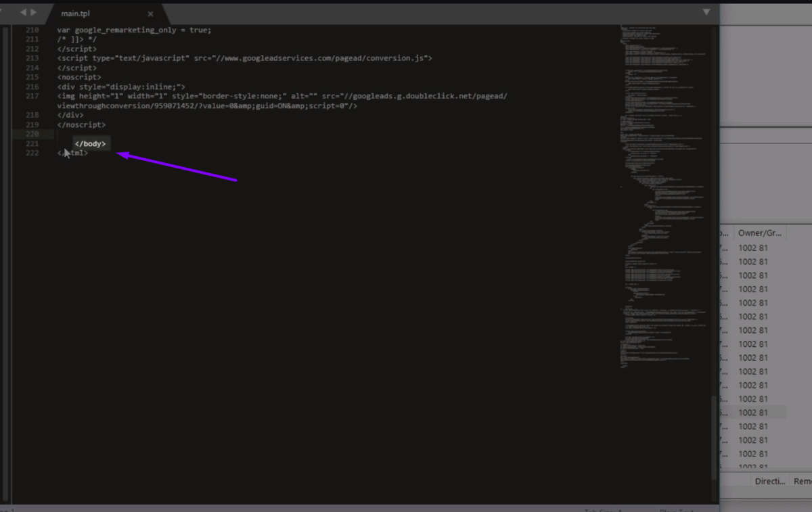Click the next tab arrow

(34, 12)
